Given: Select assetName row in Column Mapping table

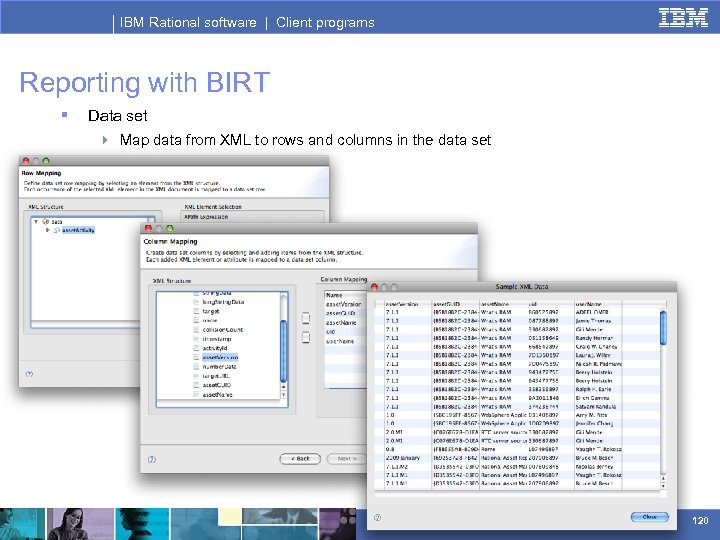Looking at the screenshot, I should (x=346, y=323).
